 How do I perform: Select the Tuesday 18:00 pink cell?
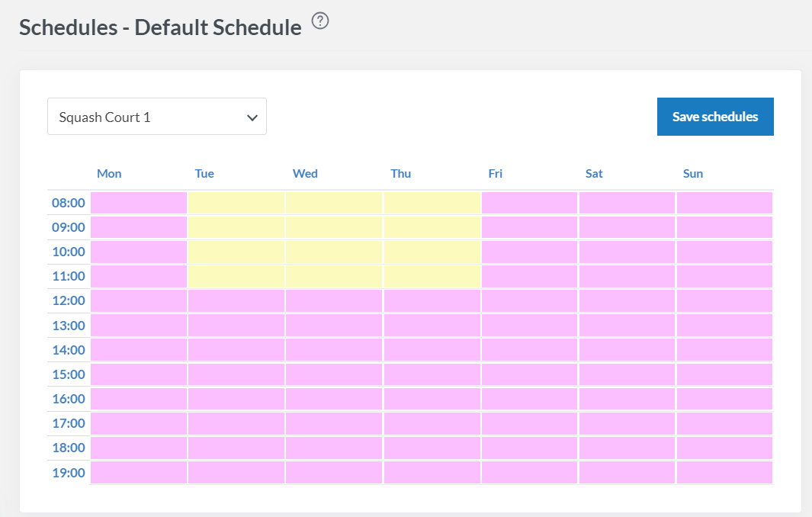pos(236,448)
